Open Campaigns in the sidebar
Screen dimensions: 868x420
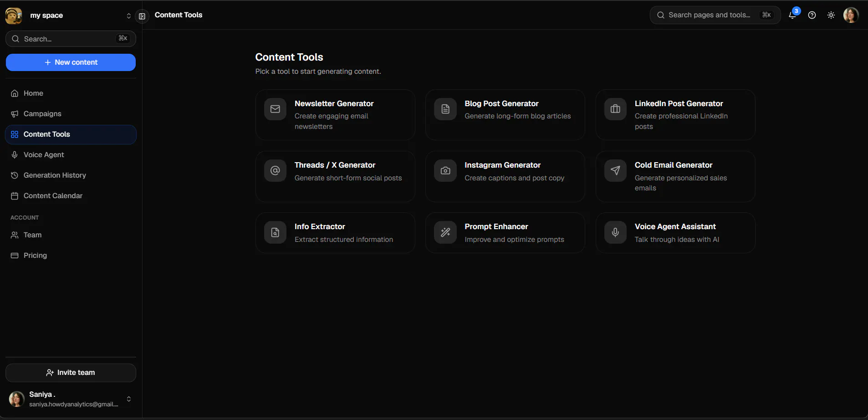(71, 114)
